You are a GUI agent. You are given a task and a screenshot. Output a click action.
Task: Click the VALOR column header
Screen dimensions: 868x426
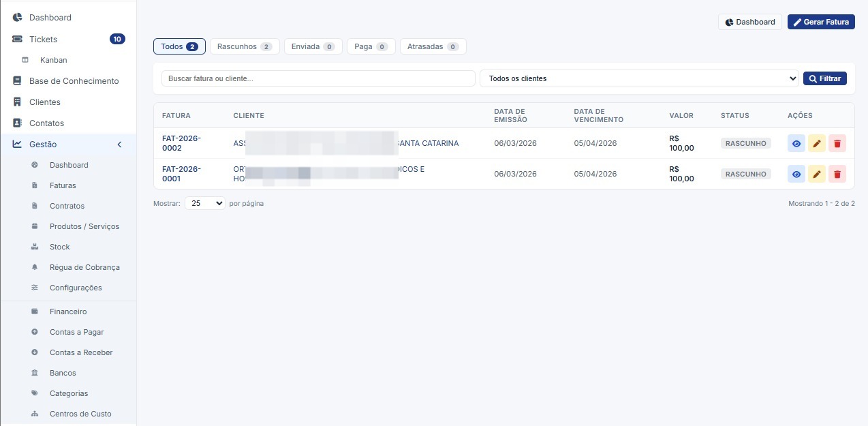681,115
